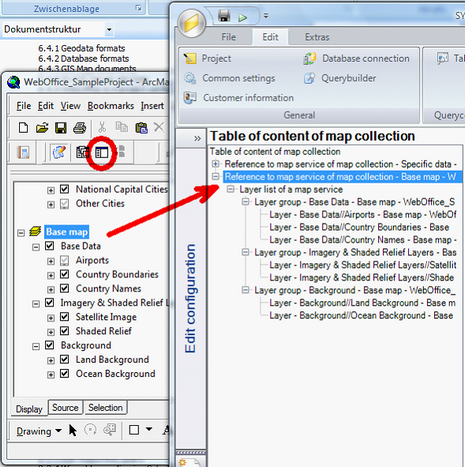Toggle the Other Cities layer checkbox
The width and height of the screenshot is (465, 467).
click(65, 204)
